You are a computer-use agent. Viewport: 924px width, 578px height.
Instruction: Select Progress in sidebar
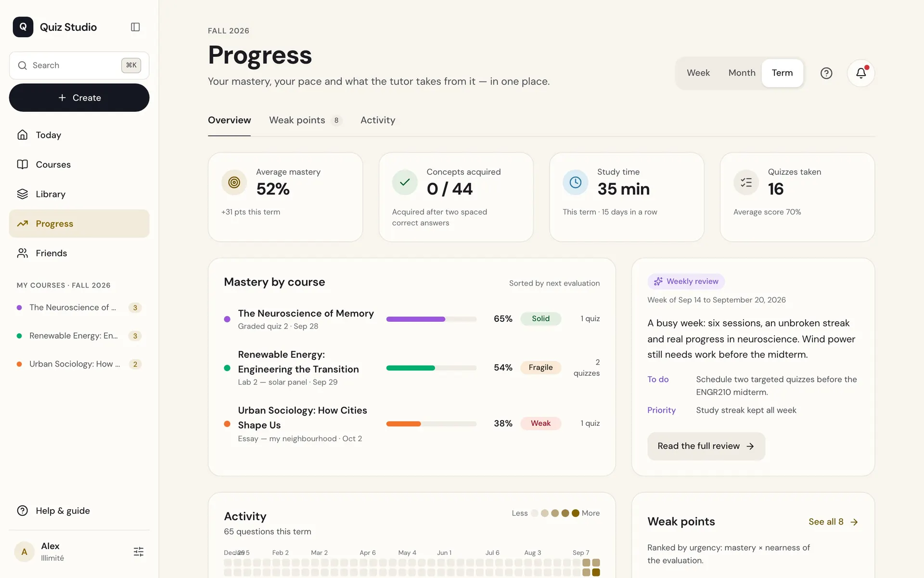pos(79,223)
